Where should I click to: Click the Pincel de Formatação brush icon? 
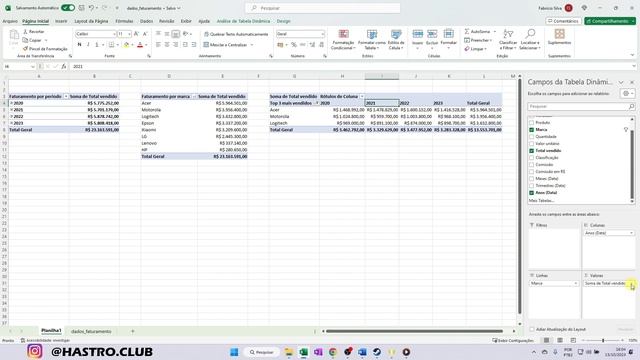(x=25, y=49)
